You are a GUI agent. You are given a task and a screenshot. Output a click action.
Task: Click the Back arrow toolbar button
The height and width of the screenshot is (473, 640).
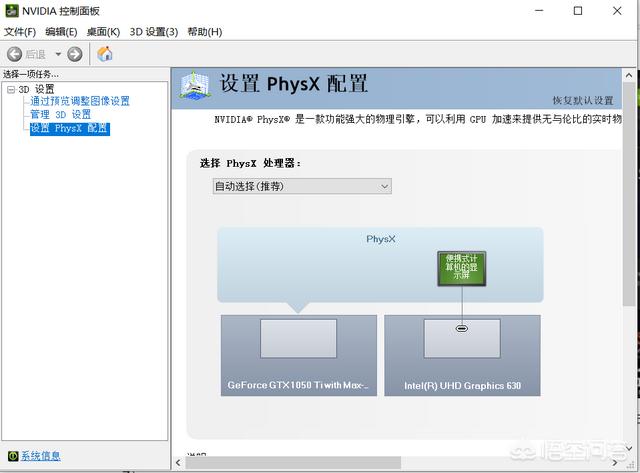pyautogui.click(x=15, y=54)
